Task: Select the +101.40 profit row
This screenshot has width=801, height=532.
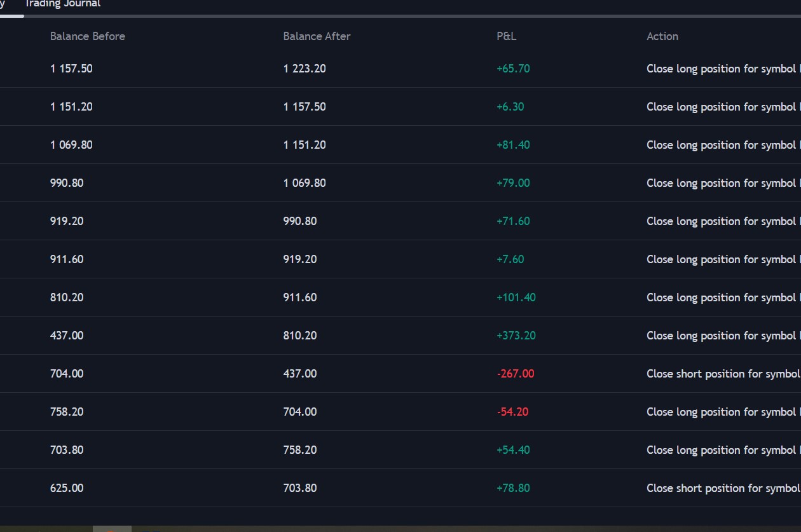Action: (x=516, y=297)
